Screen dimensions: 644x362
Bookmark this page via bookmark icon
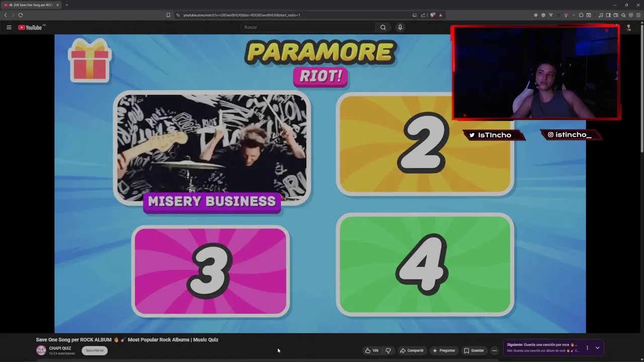coord(168,15)
